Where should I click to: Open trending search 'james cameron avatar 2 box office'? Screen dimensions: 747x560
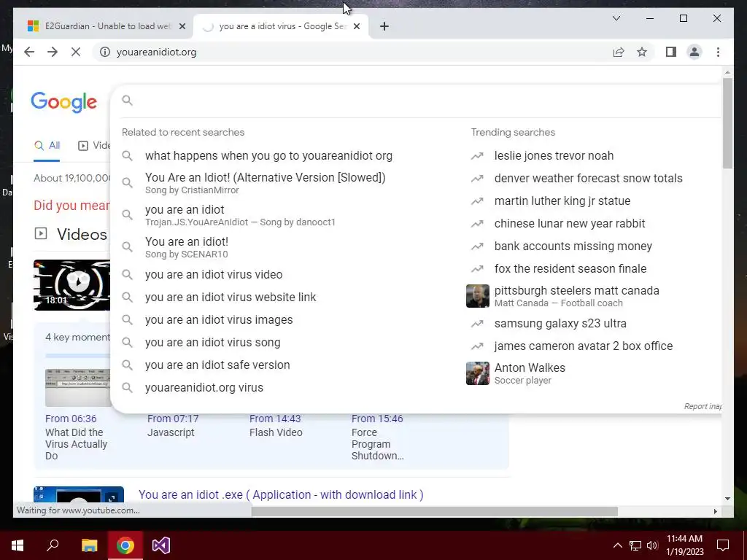[583, 346]
